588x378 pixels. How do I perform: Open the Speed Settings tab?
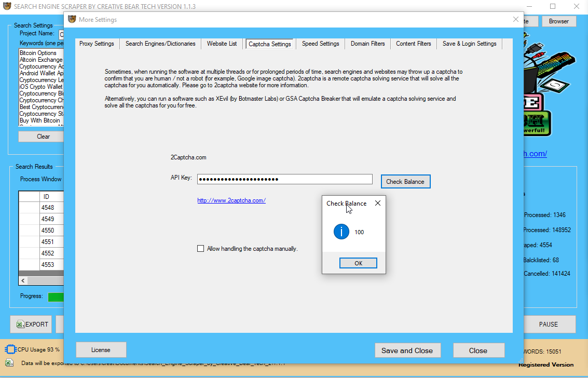[320, 44]
